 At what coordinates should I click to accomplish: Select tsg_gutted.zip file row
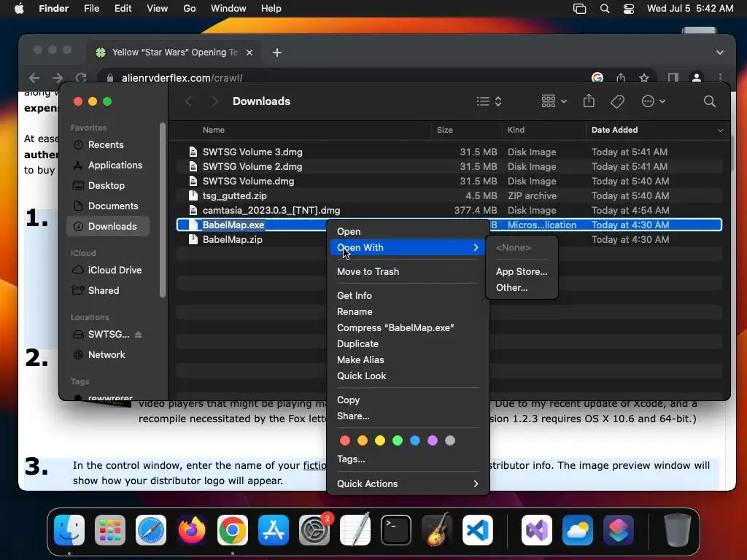[x=449, y=195]
